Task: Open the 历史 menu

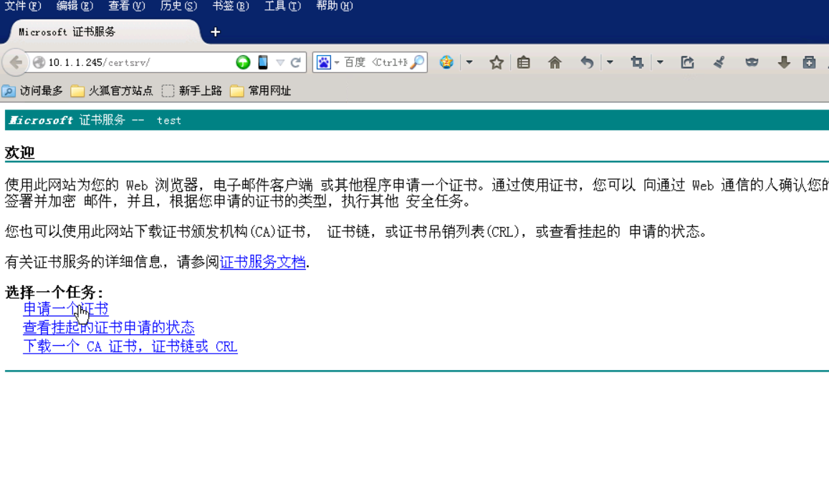Action: (178, 6)
